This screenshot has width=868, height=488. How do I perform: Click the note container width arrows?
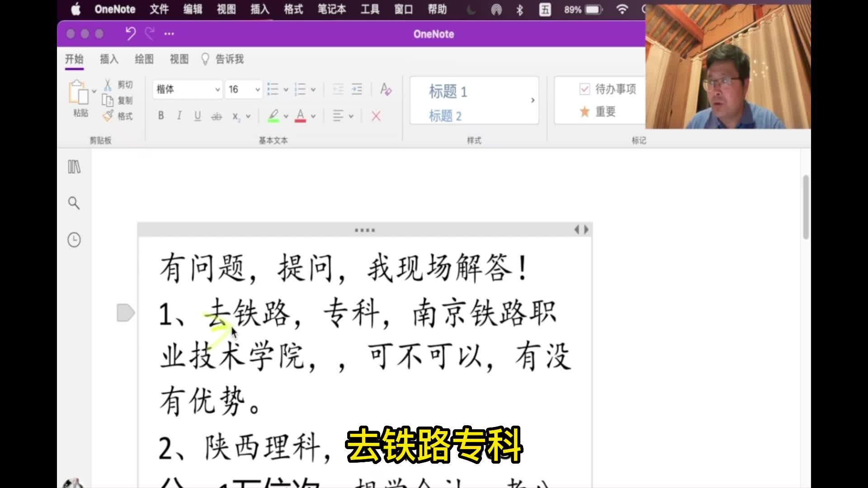coord(582,230)
